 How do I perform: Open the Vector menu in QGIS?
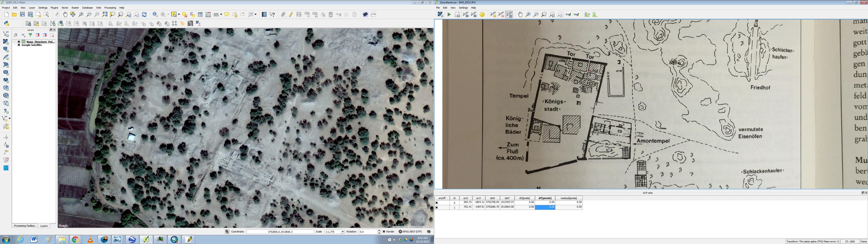(65, 8)
